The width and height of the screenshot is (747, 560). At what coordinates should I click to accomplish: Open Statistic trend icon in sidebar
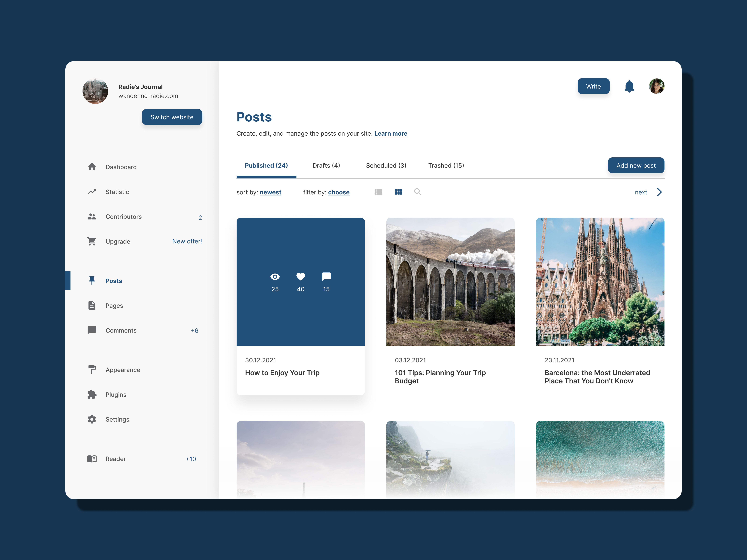pyautogui.click(x=92, y=192)
